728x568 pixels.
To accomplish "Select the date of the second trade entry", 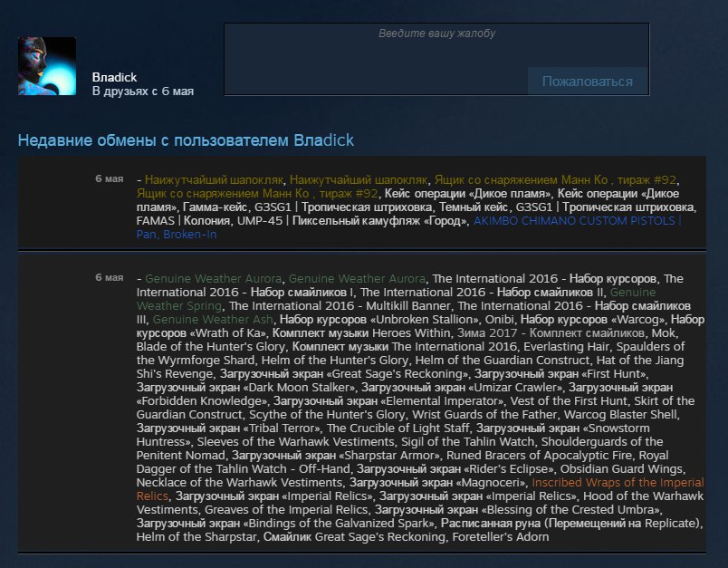I will point(110,278).
